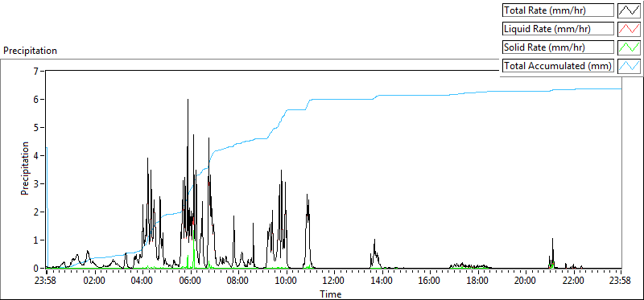644x300 pixels.
Task: Click the 08:00 time axis label
Action: click(x=238, y=282)
